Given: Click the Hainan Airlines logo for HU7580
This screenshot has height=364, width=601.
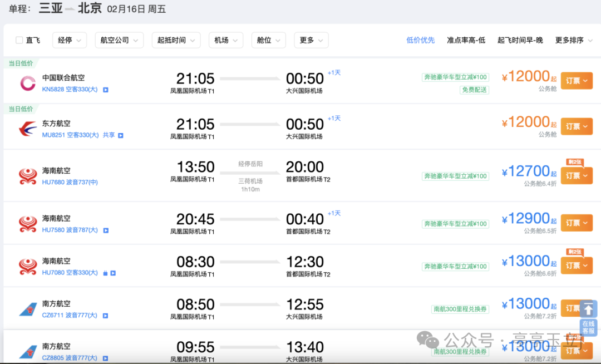Looking at the screenshot, I should 28,224.
